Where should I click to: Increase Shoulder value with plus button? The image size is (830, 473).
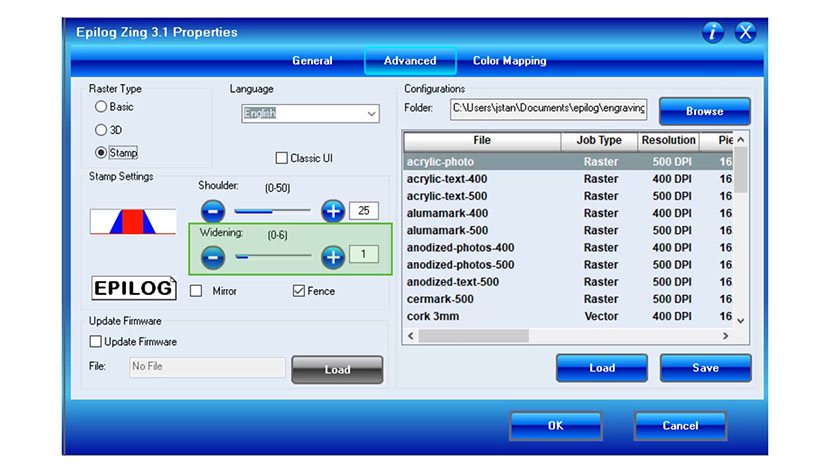(332, 211)
